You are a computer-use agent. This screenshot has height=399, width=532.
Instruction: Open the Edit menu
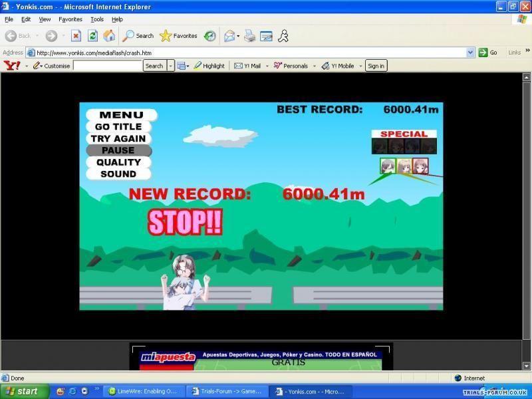click(26, 19)
